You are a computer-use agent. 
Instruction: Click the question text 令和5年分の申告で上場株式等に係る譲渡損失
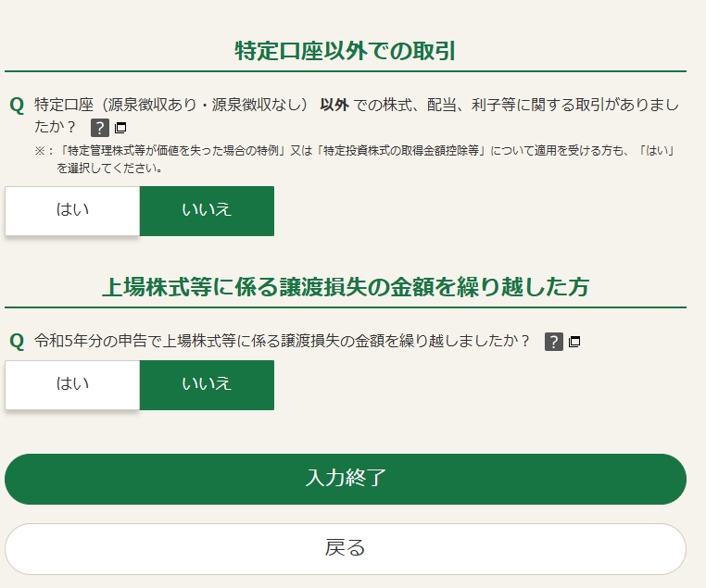(282, 341)
